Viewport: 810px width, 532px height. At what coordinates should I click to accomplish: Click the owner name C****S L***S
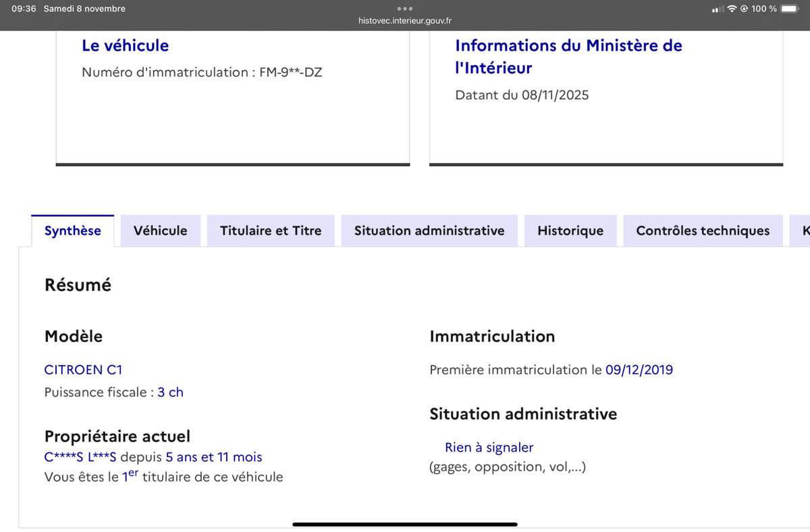[x=80, y=457]
